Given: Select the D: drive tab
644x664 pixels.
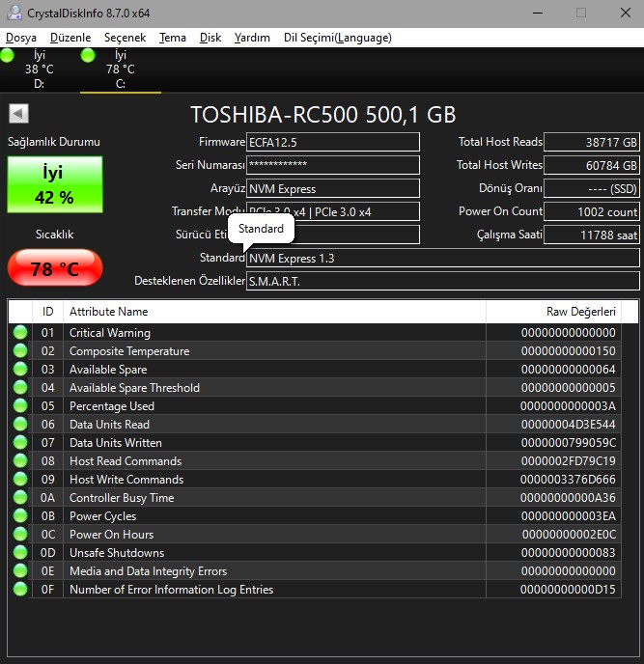Looking at the screenshot, I should [x=40, y=69].
